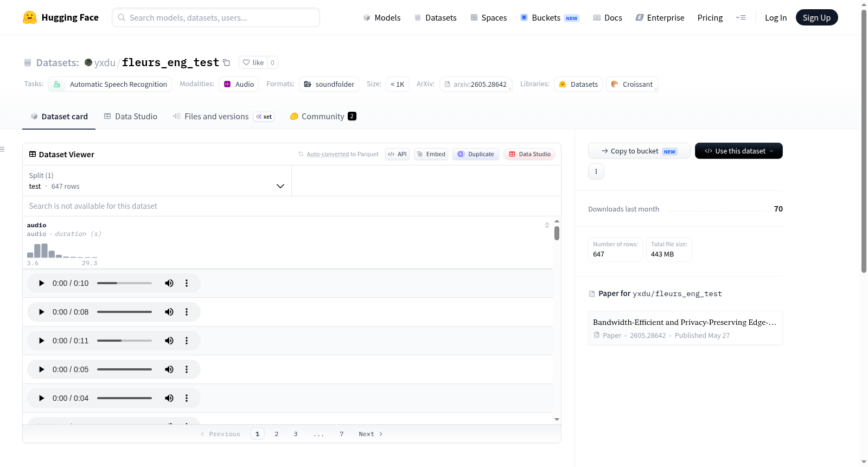Switch to the Dataset card tab

click(59, 117)
